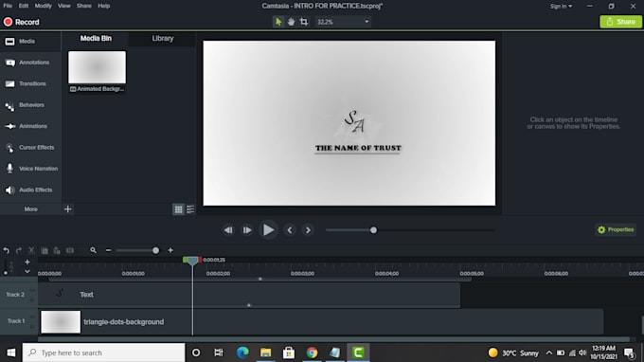Click the previous frame step-back button
The width and height of the screenshot is (644, 362).
[x=228, y=230]
